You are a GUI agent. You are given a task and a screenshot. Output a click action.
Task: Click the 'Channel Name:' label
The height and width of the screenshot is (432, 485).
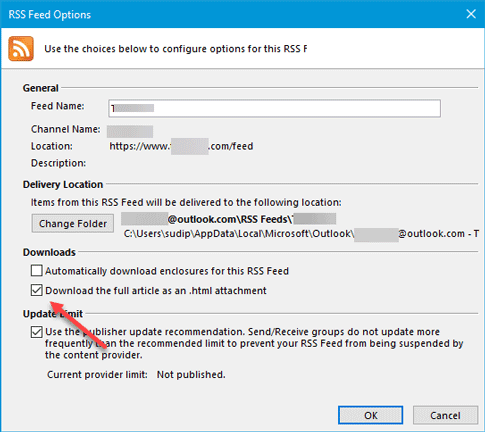(x=66, y=129)
